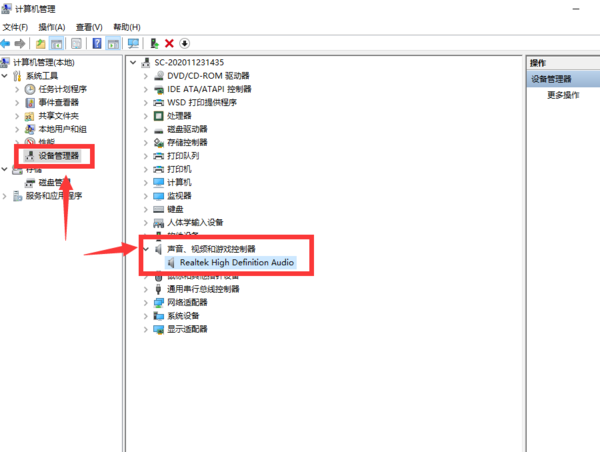
Task: Click the disable device down-arrow icon
Action: pyautogui.click(x=184, y=44)
